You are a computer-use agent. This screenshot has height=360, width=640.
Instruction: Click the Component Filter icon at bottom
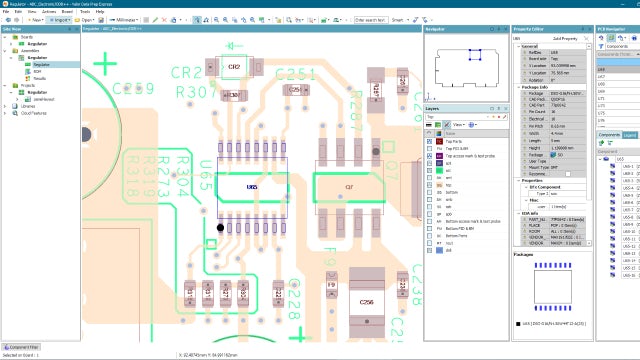6,347
